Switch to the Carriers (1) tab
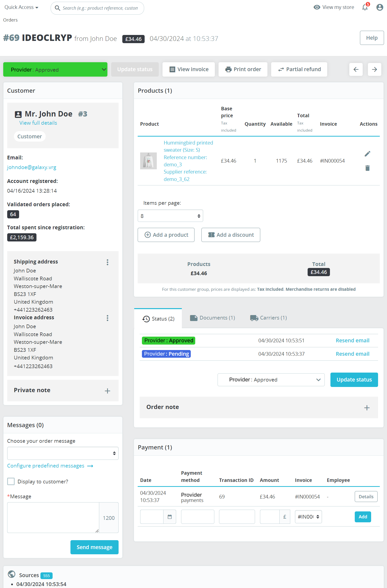Image resolution: width=387 pixels, height=588 pixels. tap(269, 318)
